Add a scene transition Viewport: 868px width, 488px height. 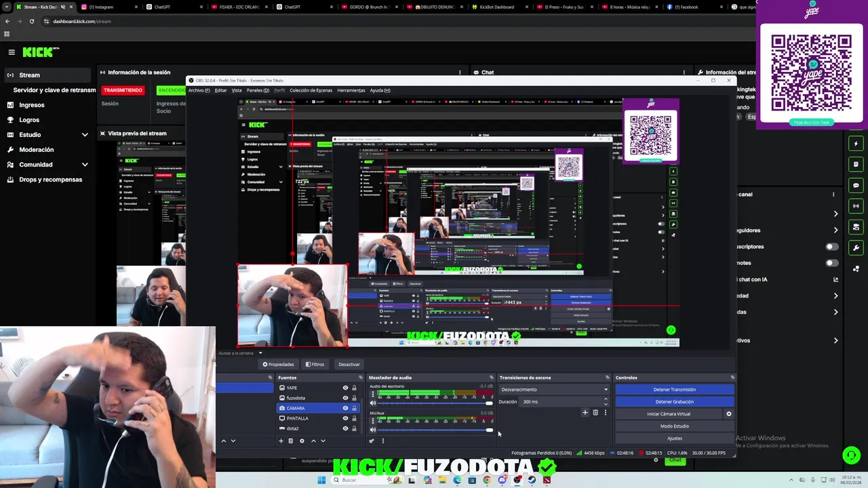[585, 413]
